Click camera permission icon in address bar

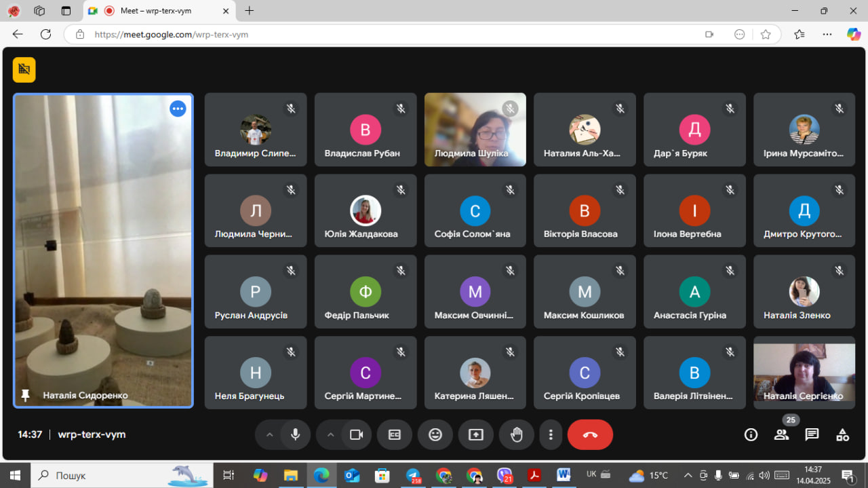709,34
